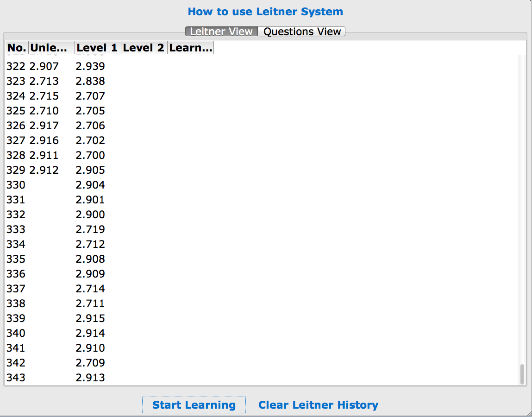Click the 2.914 Level 1 cell
The height and width of the screenshot is (417, 532).
90,333
